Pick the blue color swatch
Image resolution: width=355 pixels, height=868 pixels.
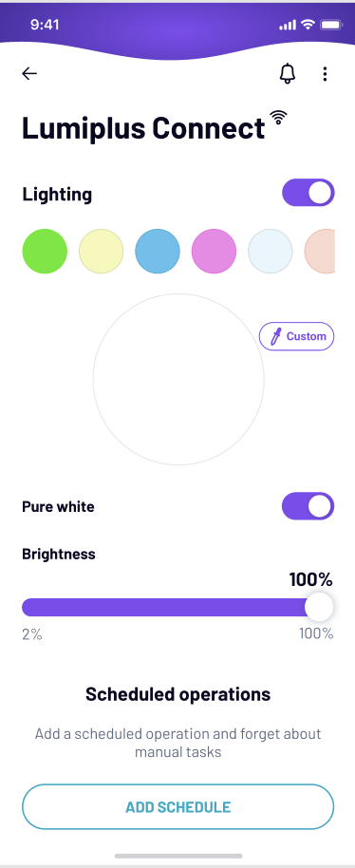coord(158,252)
